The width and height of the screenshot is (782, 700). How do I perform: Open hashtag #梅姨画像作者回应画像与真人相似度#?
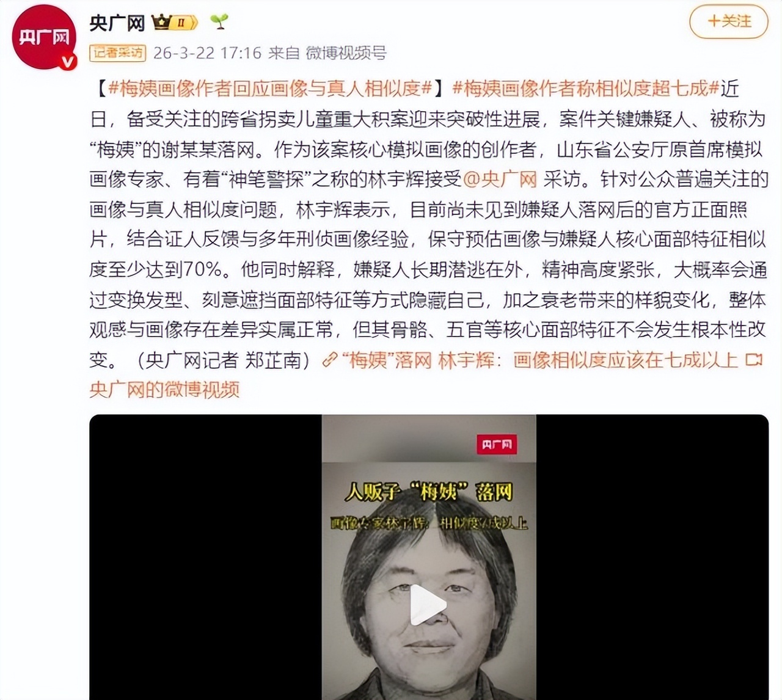click(270, 89)
